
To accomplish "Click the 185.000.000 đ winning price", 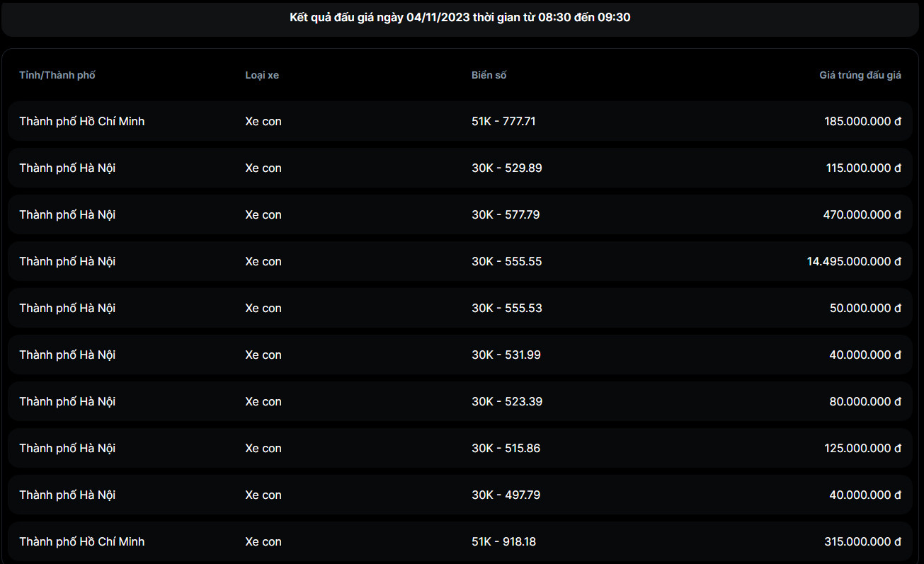I will (x=862, y=121).
